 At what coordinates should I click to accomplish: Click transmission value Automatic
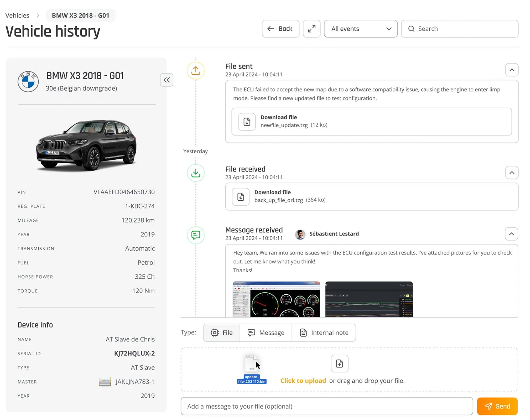click(140, 248)
